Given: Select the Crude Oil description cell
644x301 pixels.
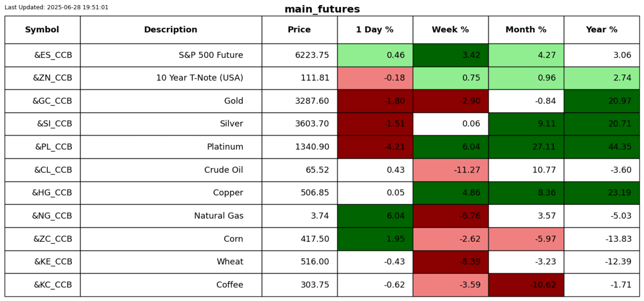Looking at the screenshot, I should 170,170.
